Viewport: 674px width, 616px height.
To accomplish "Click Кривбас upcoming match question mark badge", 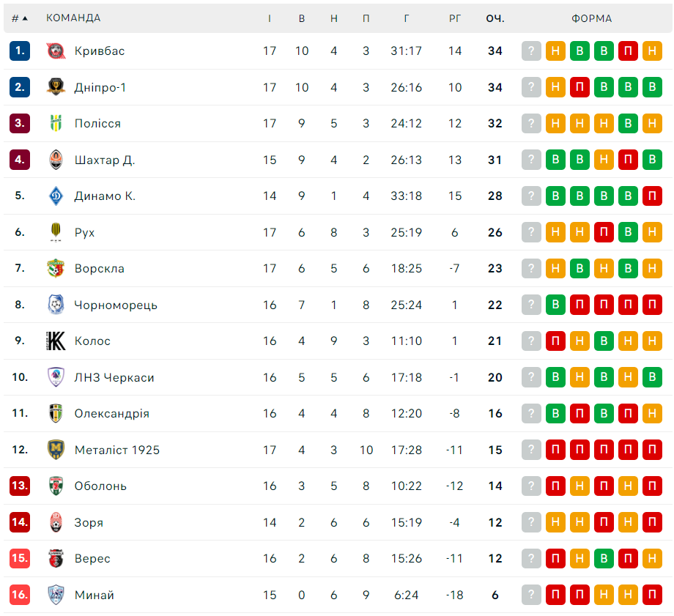I will pyautogui.click(x=531, y=51).
